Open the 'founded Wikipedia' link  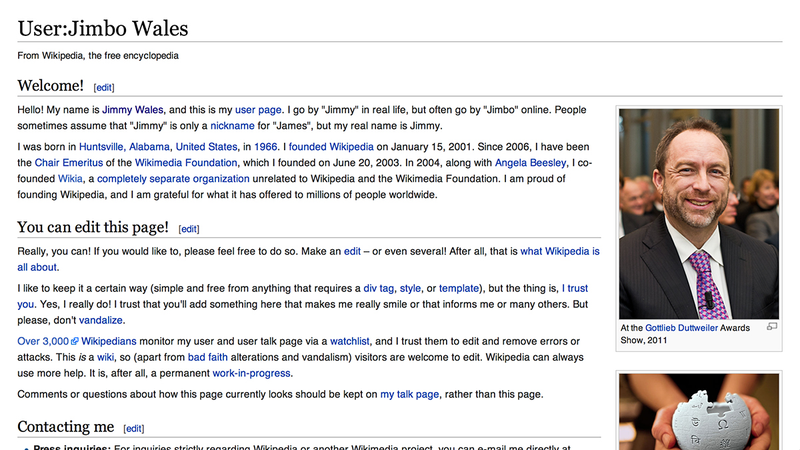coord(331,147)
